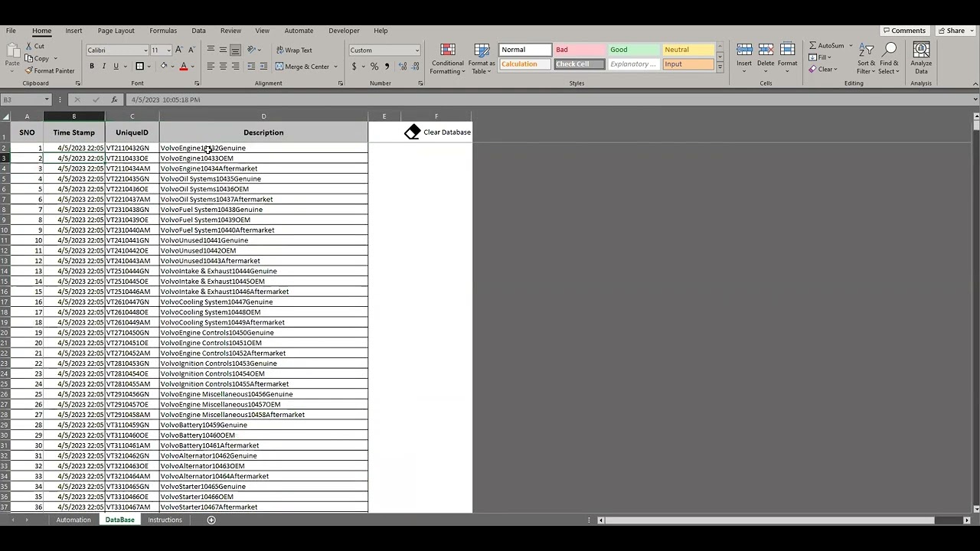
Task: Click Decrease Decimal
Action: tap(415, 67)
